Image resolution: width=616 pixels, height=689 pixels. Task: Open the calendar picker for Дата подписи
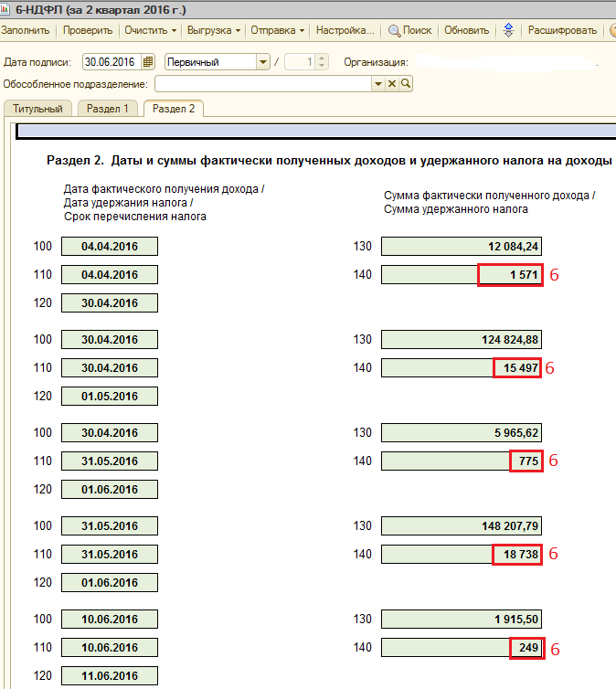(148, 62)
